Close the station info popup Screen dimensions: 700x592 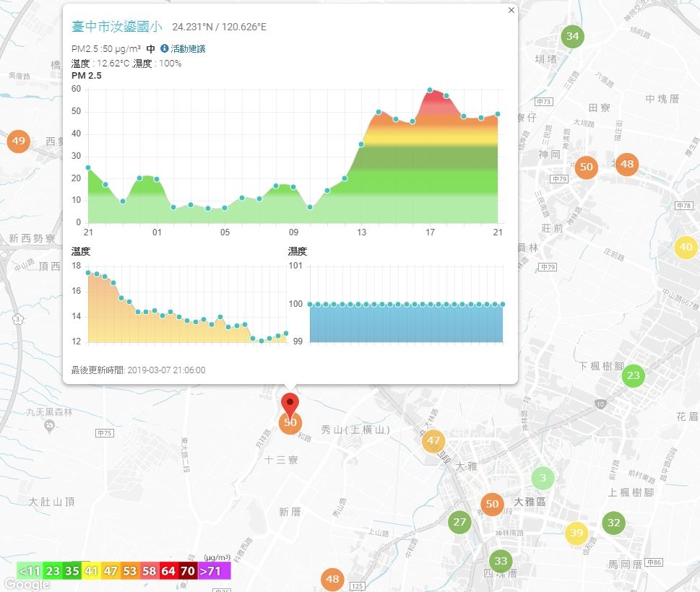[x=511, y=10]
